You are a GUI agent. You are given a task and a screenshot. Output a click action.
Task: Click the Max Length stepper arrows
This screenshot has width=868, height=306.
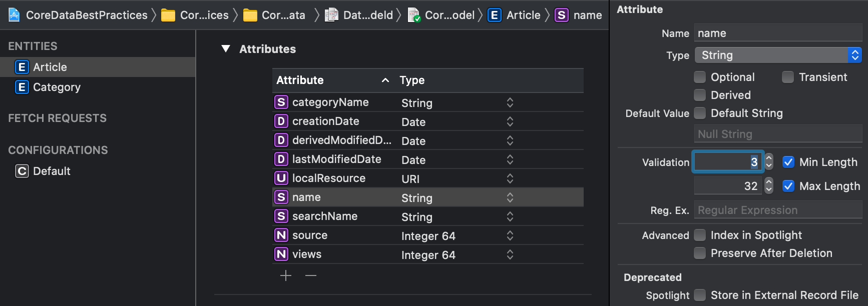pyautogui.click(x=769, y=186)
